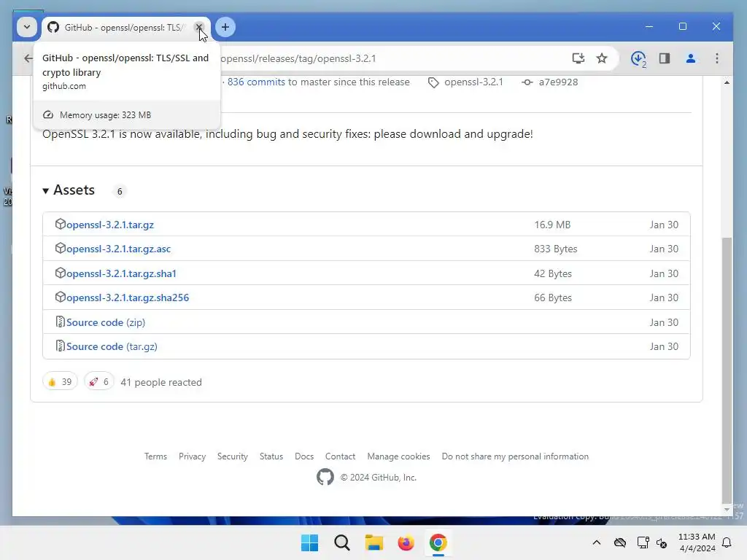Launch Firefox from the taskbar

tap(406, 542)
